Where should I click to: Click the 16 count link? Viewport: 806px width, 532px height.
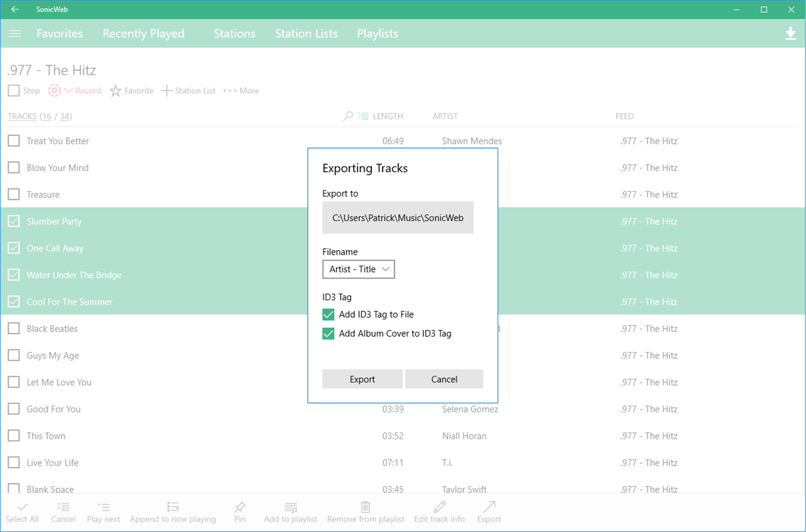47,116
